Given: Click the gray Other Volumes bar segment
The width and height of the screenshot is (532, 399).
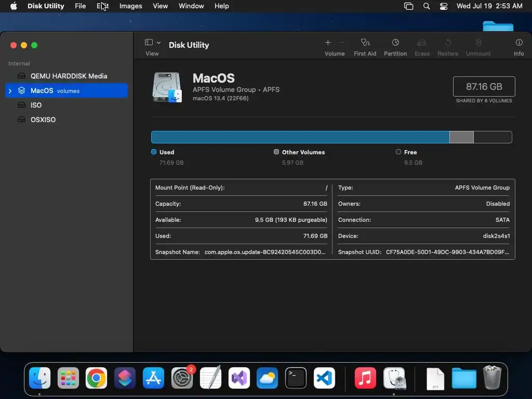Looking at the screenshot, I should [461, 137].
